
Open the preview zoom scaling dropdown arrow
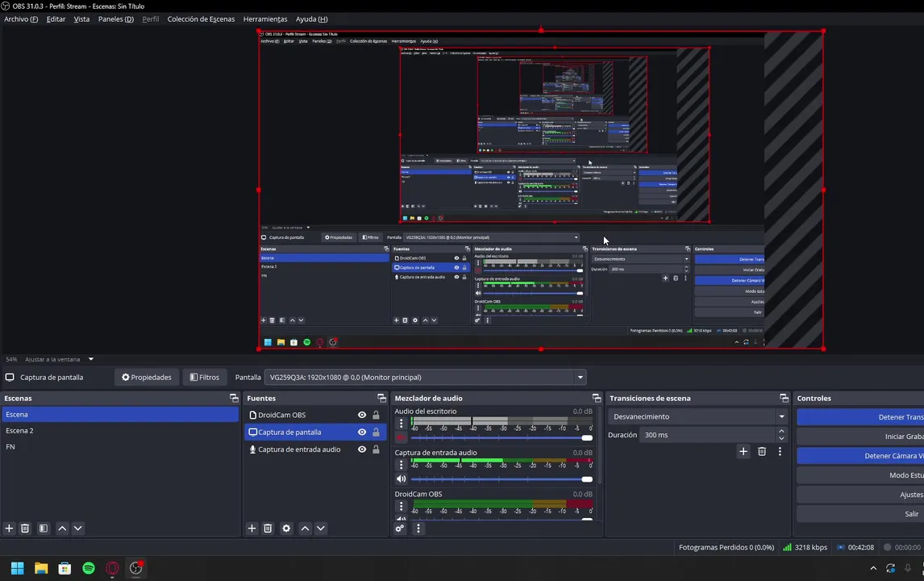[x=91, y=359]
